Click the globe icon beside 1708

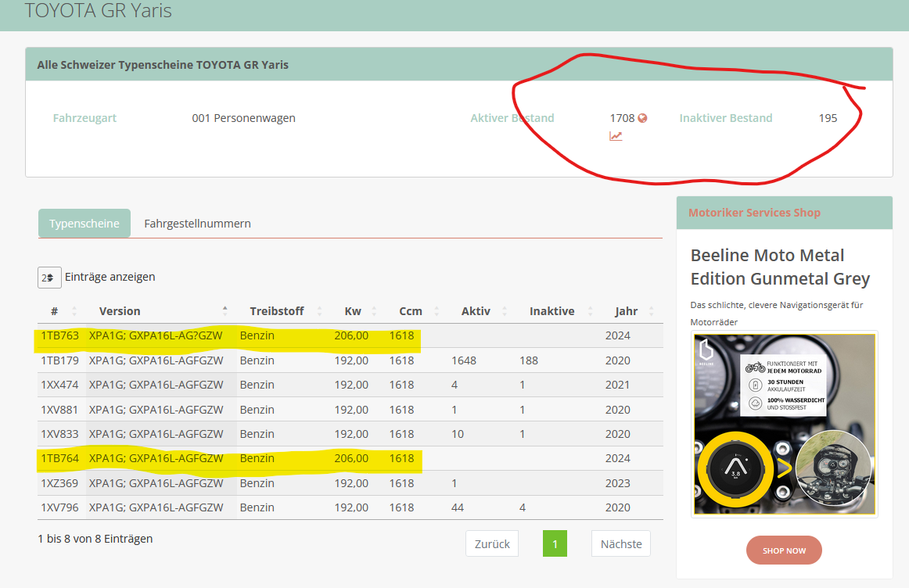point(642,118)
